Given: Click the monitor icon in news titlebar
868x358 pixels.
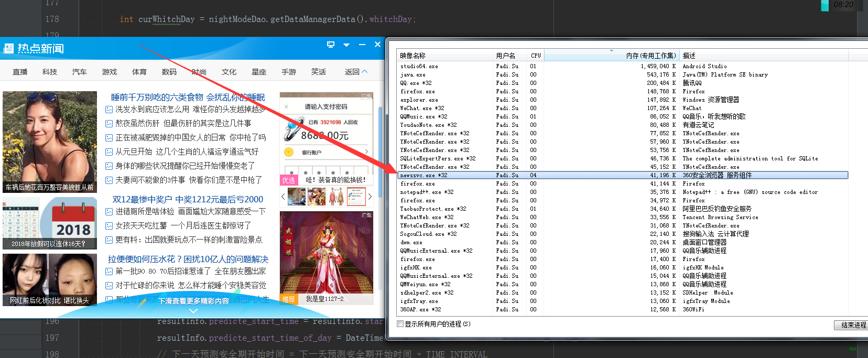Looking at the screenshot, I should [x=331, y=45].
